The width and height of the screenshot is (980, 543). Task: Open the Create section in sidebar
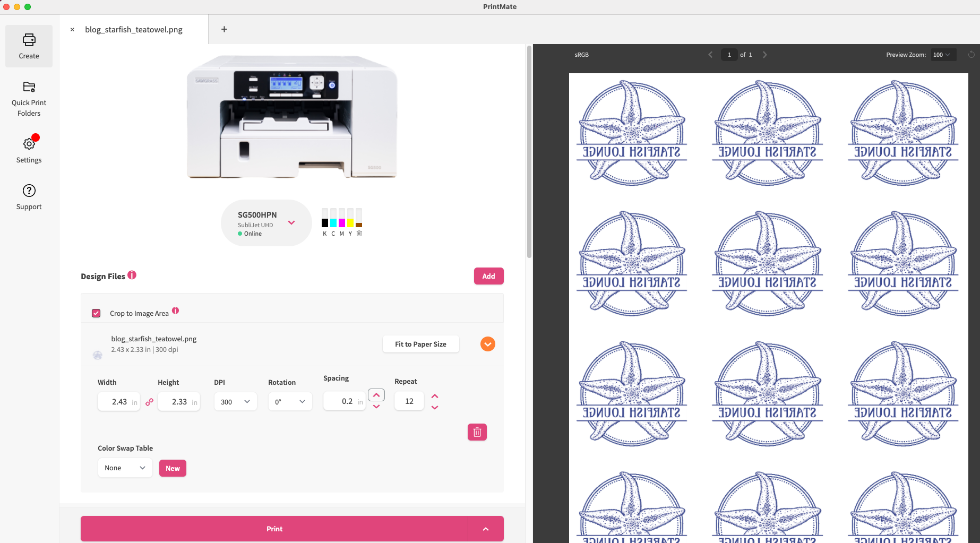click(x=29, y=46)
